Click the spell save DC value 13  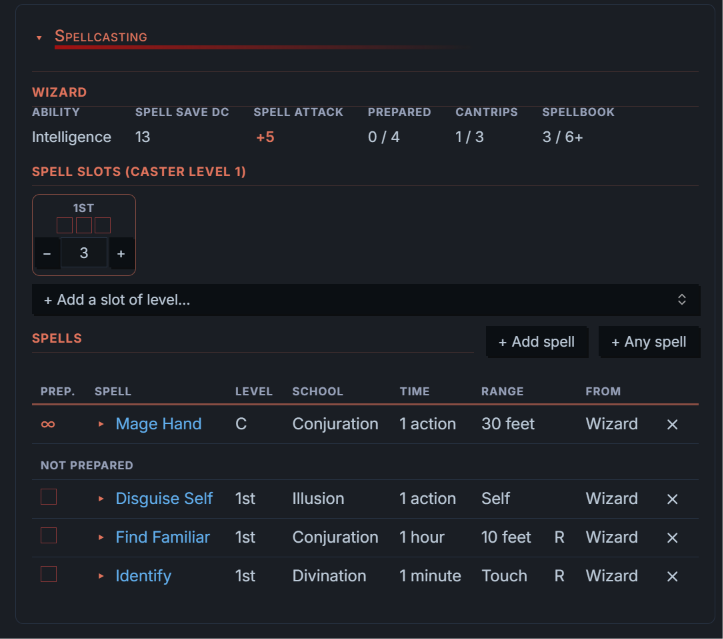(x=142, y=137)
